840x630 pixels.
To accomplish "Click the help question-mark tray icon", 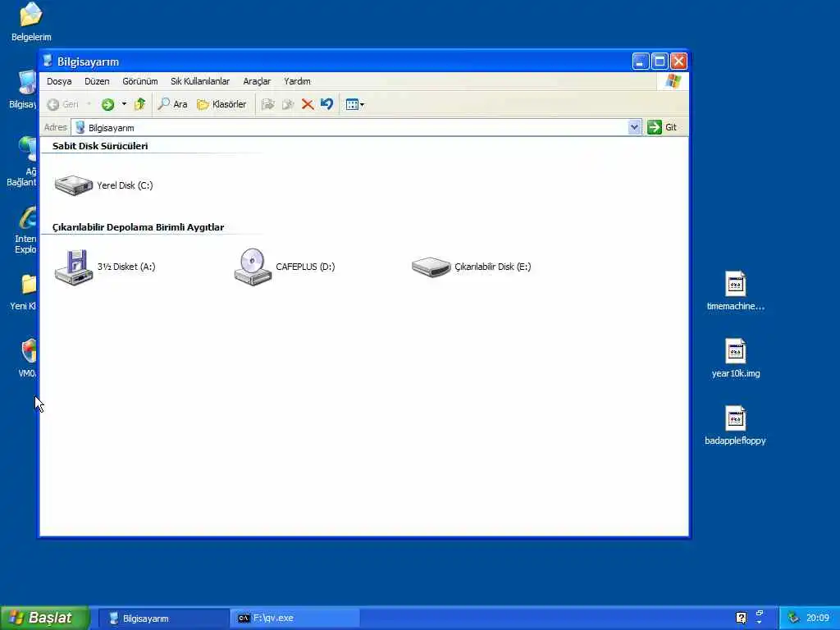I will [741, 618].
